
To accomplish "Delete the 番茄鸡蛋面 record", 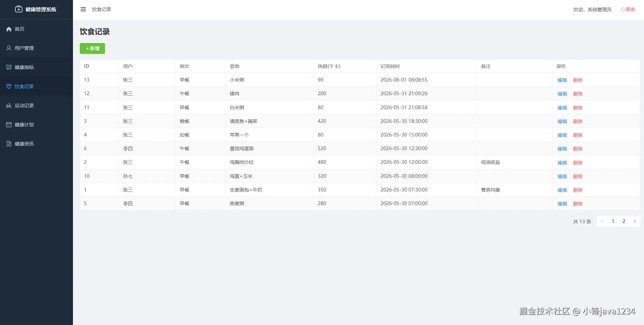I will pyautogui.click(x=578, y=149).
